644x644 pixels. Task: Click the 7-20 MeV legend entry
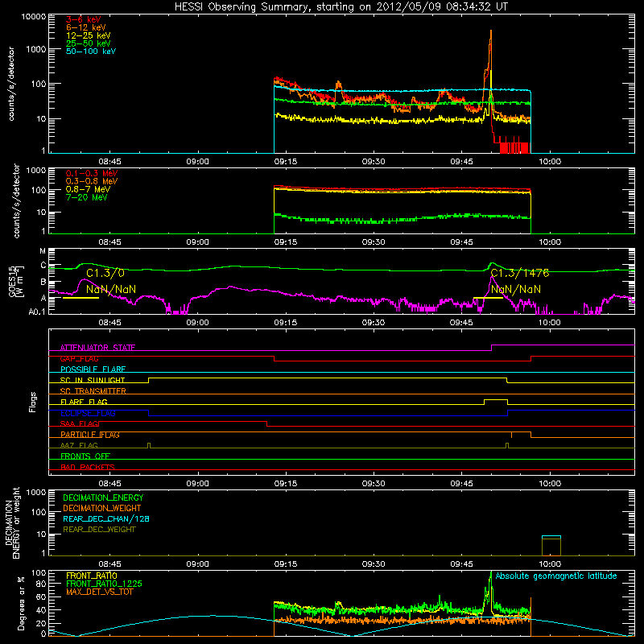coord(86,197)
